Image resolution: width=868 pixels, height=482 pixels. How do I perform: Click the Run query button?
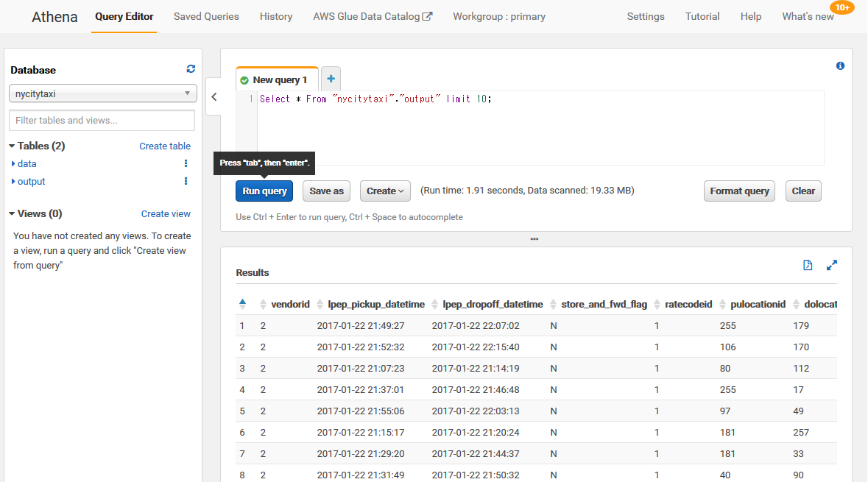pos(264,191)
